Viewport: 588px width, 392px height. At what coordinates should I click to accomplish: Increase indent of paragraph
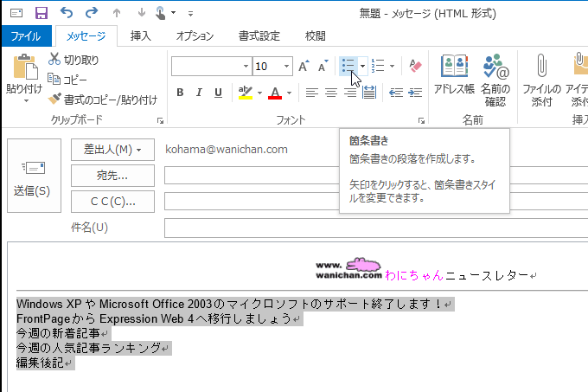click(415, 93)
